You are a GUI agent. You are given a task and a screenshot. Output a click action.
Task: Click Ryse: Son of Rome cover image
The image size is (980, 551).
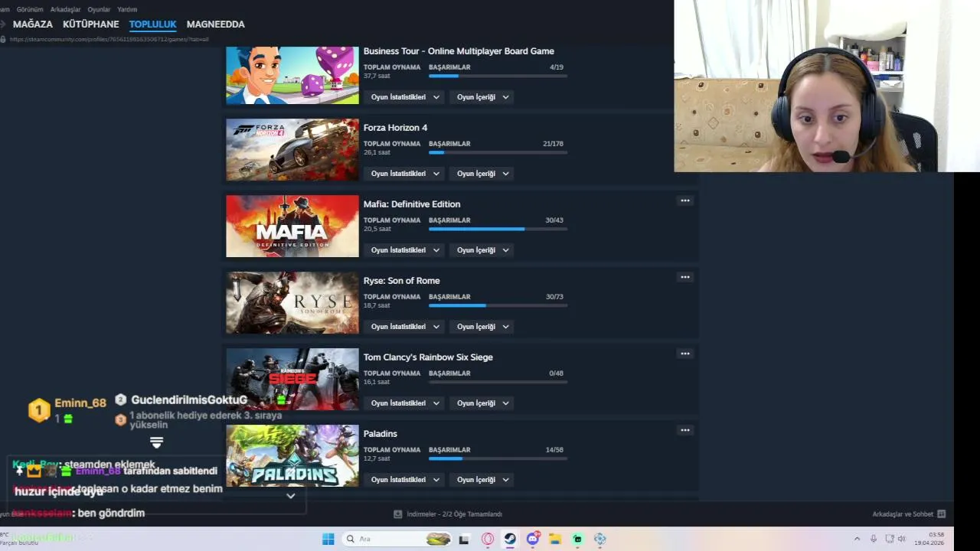(292, 302)
